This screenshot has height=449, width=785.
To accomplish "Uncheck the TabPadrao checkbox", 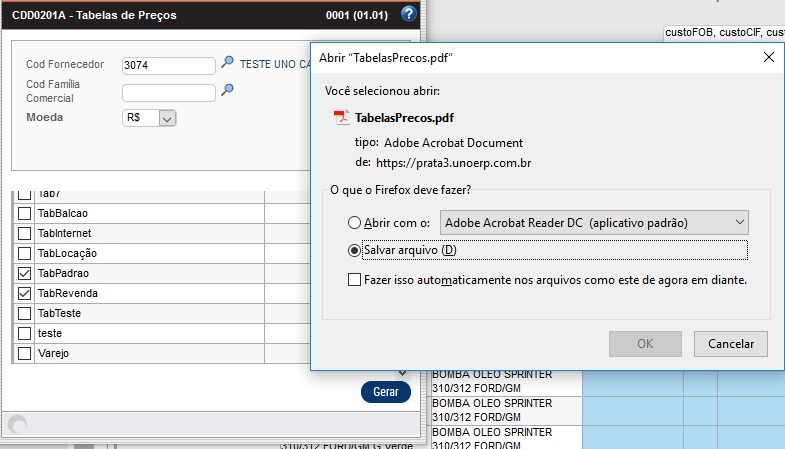I will click(x=25, y=273).
